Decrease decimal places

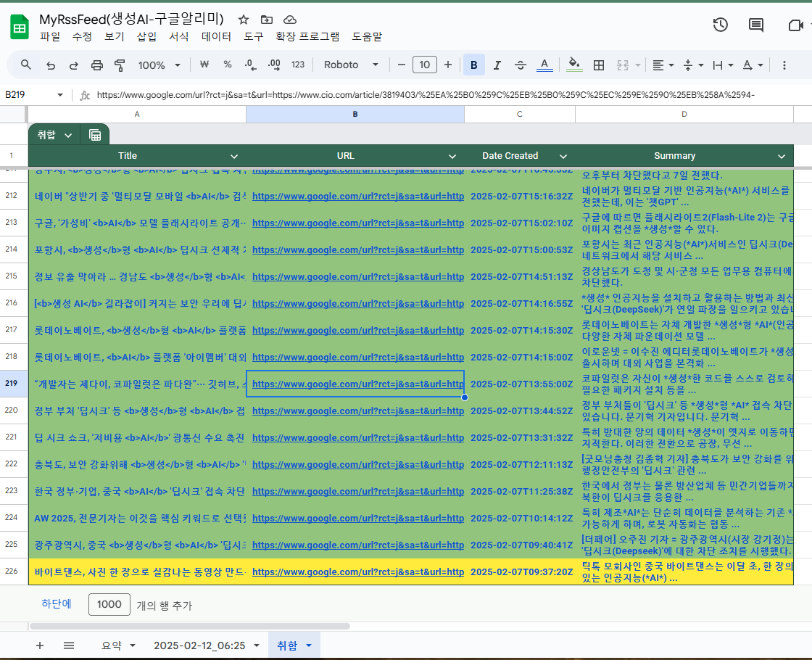251,65
